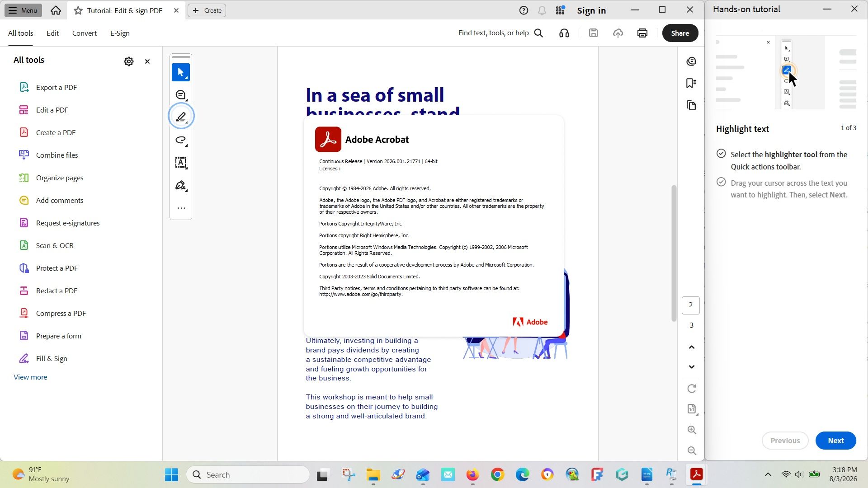The image size is (868, 488).
Task: Customize All tools with the gear icon
Action: [x=129, y=61]
